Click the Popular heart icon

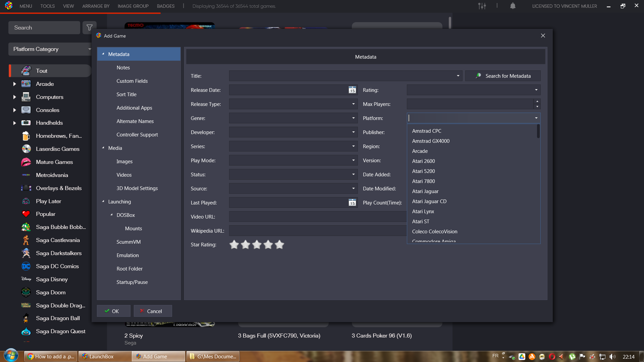pos(26,214)
